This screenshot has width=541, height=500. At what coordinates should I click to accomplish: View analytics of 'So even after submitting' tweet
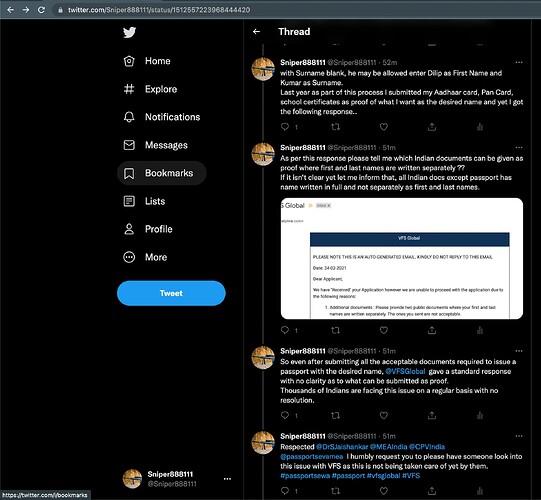coord(480,415)
